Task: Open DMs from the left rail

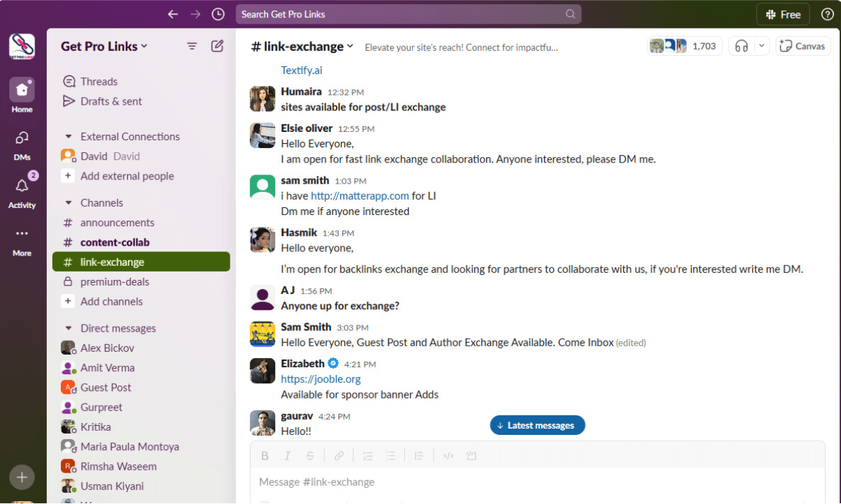Action: pos(22,139)
